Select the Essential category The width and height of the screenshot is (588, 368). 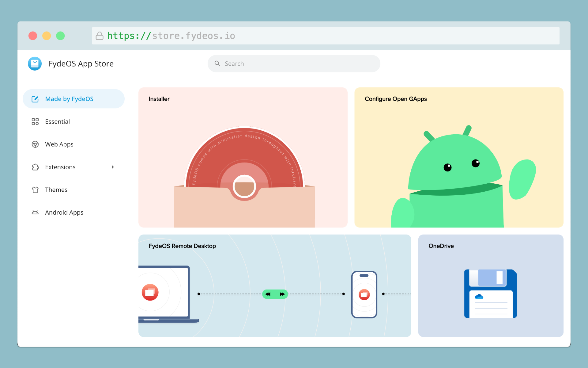(57, 122)
